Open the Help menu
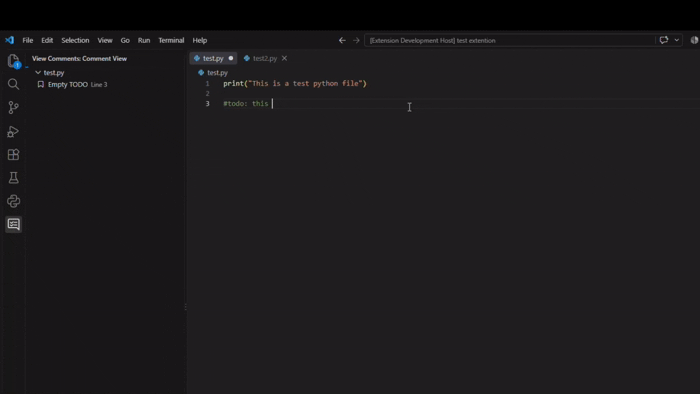Viewport: 700px width, 394px height. point(200,40)
